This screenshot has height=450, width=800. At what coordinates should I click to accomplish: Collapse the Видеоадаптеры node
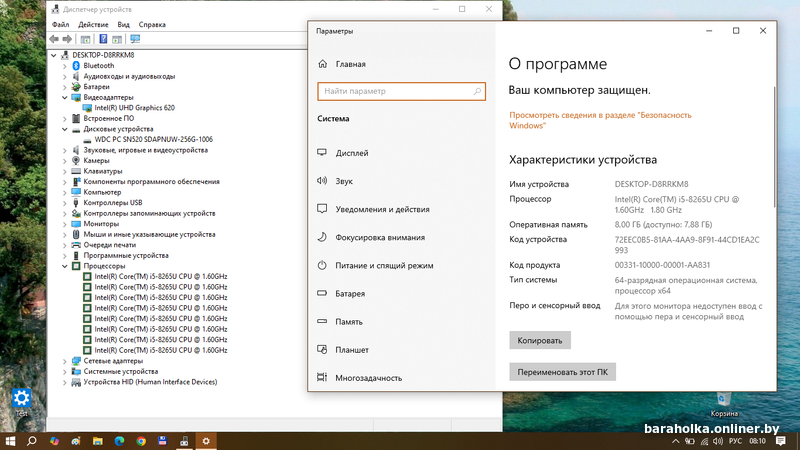[65, 97]
